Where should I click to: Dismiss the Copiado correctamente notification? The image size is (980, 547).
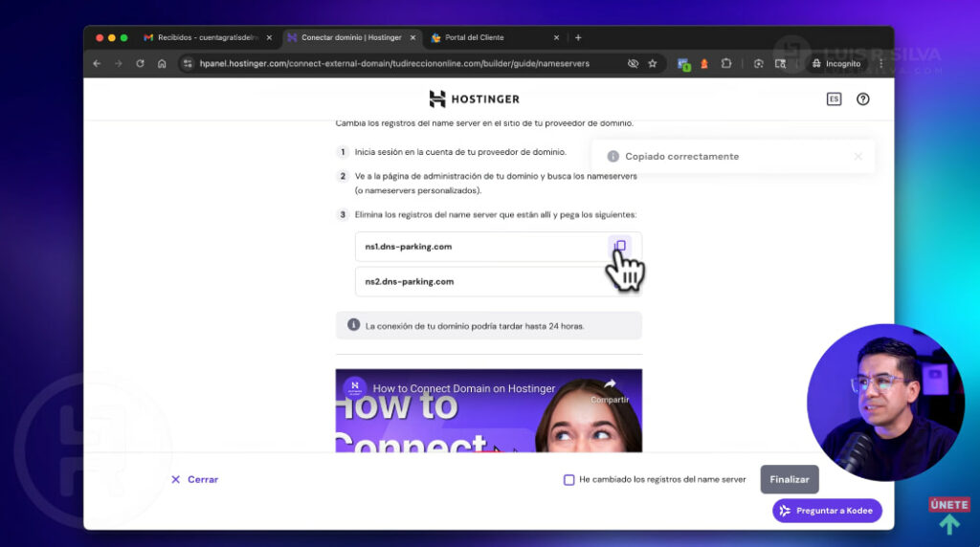click(858, 157)
